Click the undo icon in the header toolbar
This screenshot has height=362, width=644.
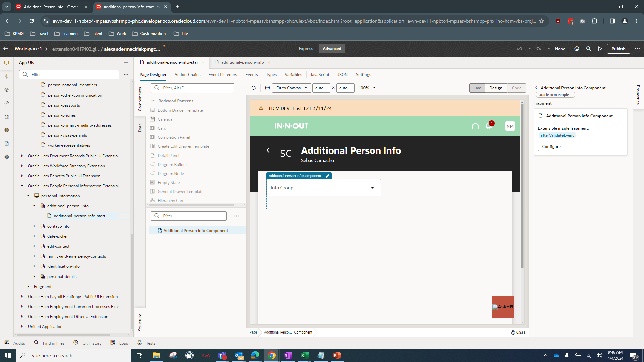pos(520,49)
